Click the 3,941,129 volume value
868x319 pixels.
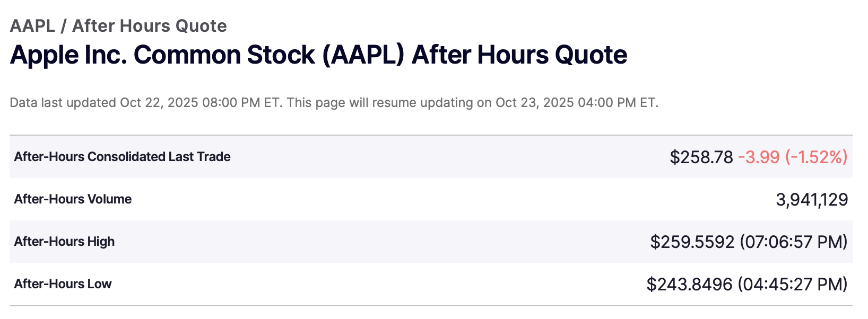pos(812,200)
